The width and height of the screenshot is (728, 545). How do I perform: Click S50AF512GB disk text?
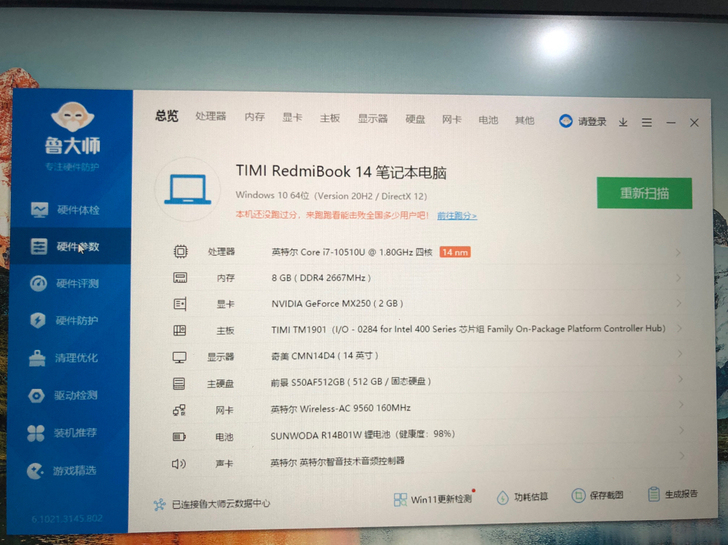click(351, 382)
